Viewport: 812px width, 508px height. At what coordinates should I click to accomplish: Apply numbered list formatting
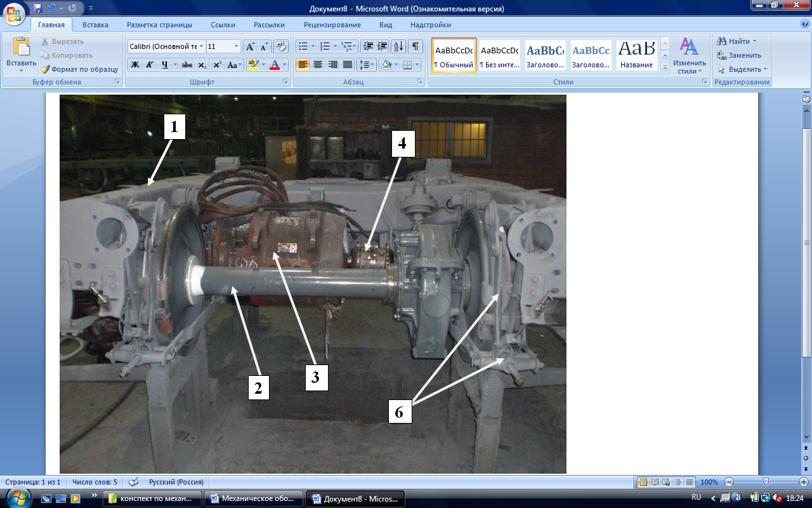tap(325, 46)
